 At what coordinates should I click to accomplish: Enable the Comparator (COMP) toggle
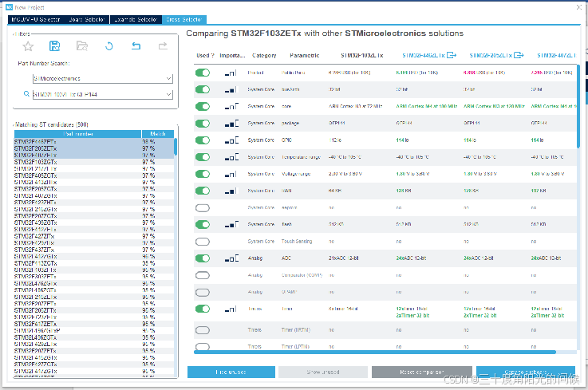(x=203, y=275)
